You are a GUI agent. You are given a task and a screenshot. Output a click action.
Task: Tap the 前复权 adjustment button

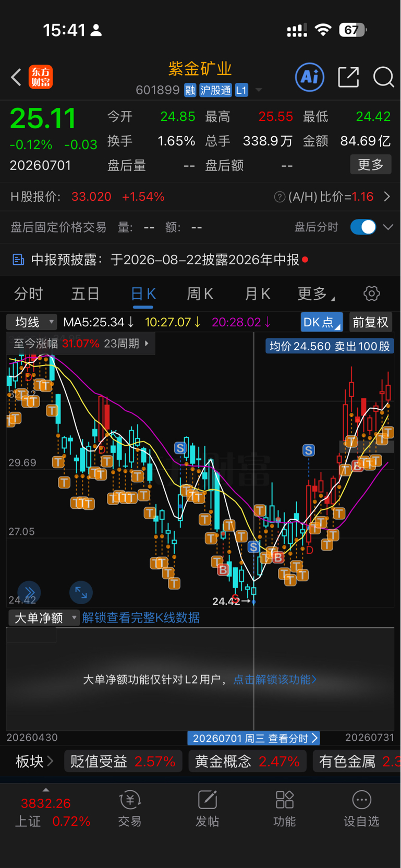(x=370, y=322)
